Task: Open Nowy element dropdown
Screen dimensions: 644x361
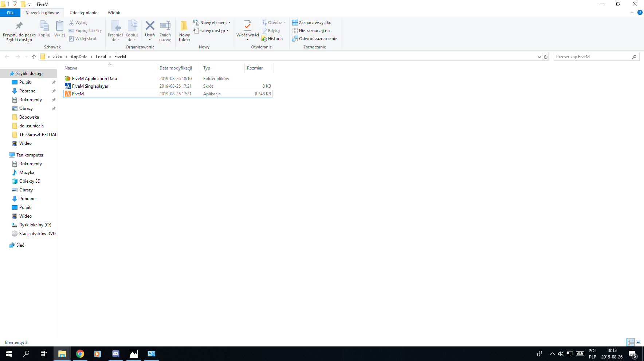Action: click(x=212, y=23)
